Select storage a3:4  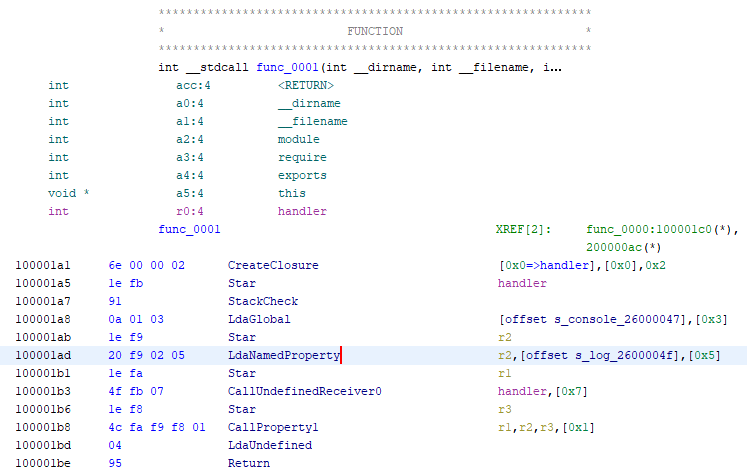pos(190,158)
